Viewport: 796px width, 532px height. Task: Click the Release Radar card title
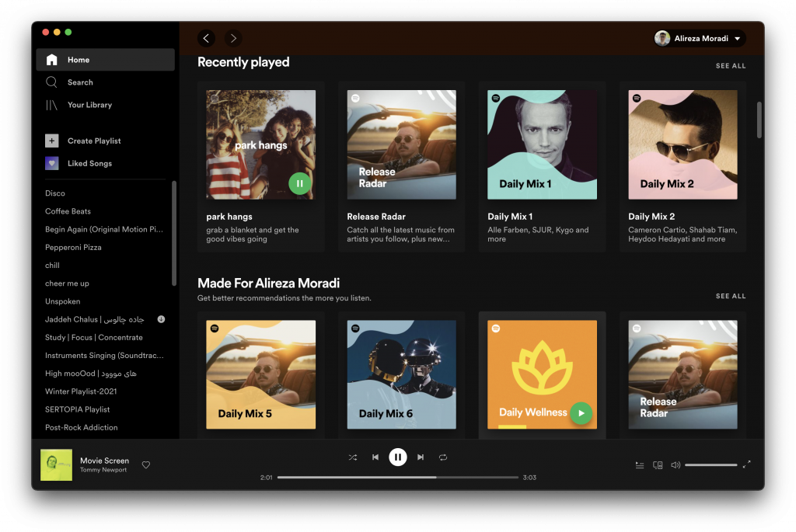376,217
